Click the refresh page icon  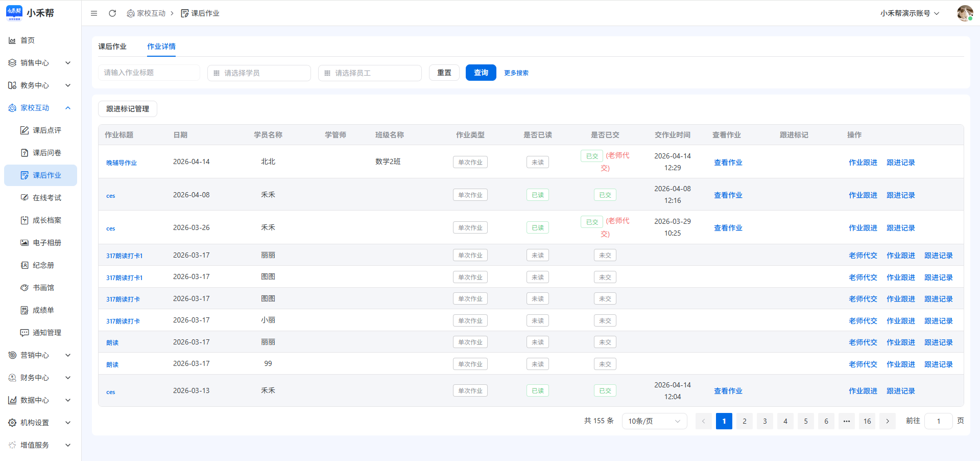click(x=112, y=13)
